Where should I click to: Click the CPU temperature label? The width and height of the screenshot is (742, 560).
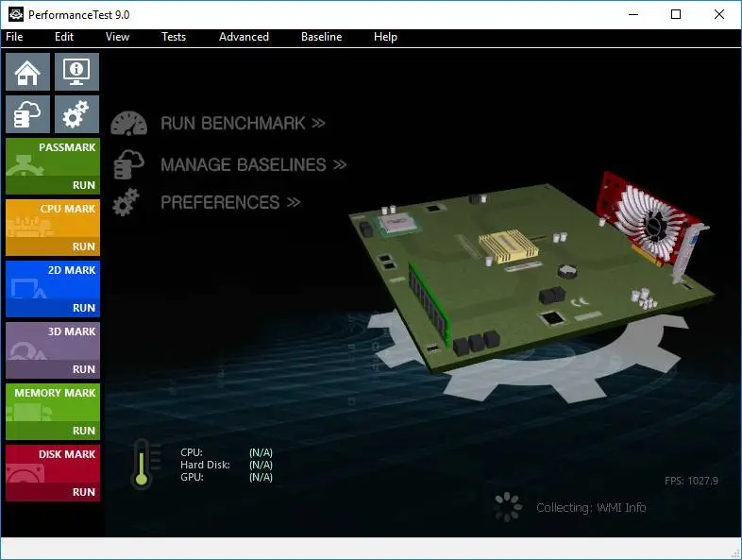click(192, 452)
